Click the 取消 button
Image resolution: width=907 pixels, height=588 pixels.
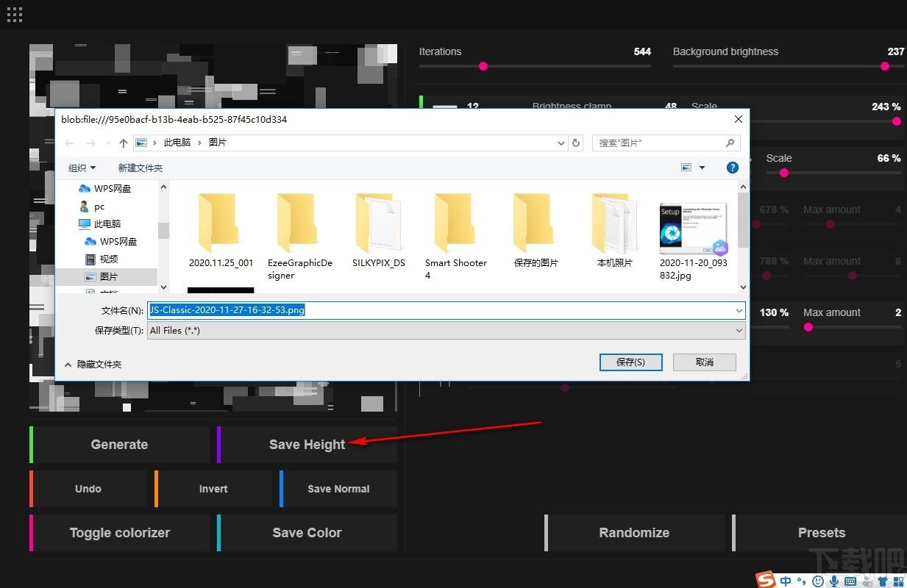[x=704, y=362]
